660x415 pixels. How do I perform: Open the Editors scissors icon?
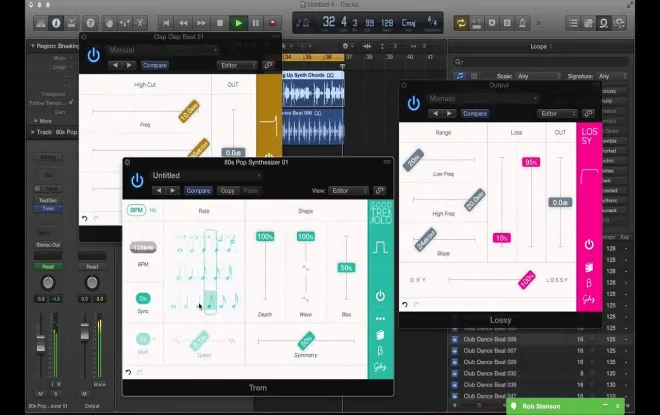[x=140, y=23]
